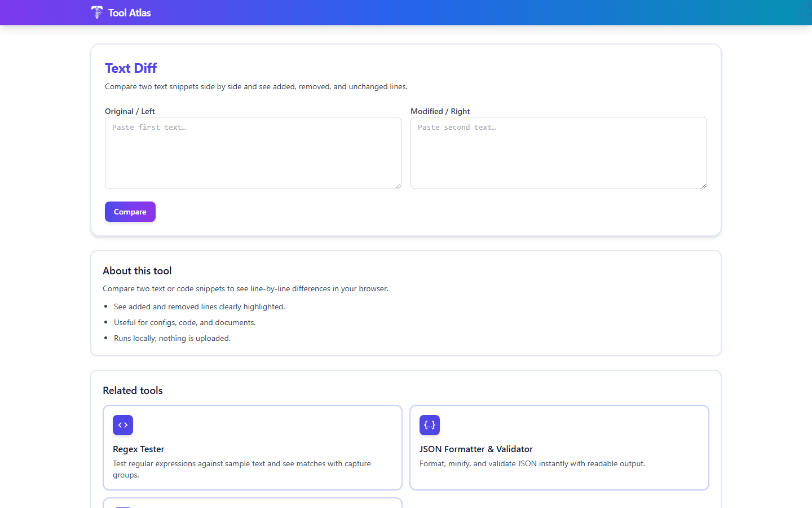
Task: Click into the Original / Left text area
Action: 253,152
